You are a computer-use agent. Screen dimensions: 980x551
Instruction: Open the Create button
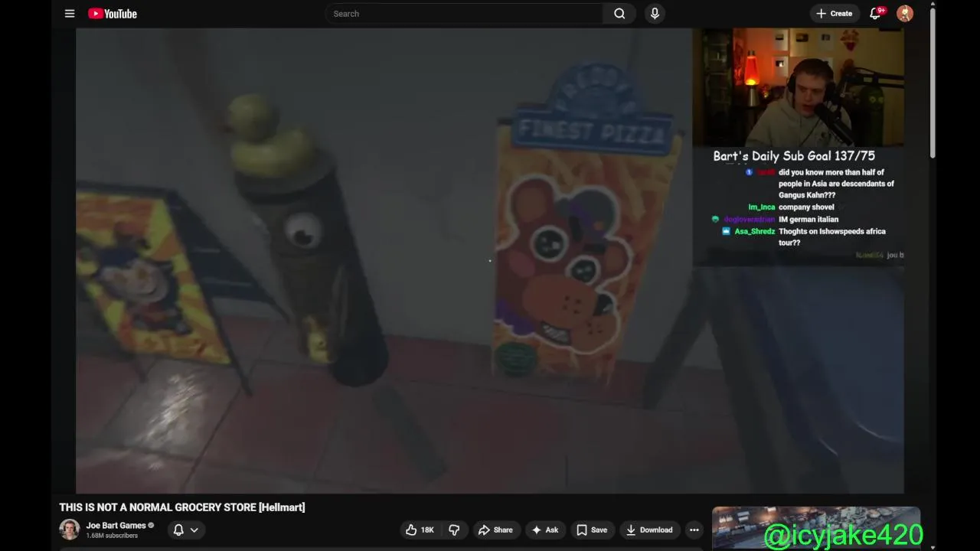click(x=834, y=13)
